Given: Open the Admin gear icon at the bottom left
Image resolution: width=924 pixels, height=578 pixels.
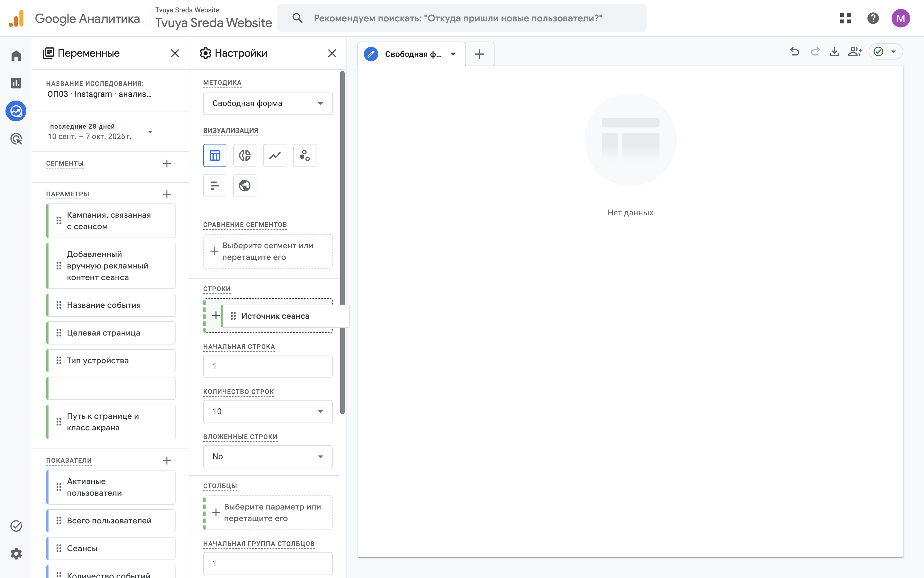Looking at the screenshot, I should (16, 553).
